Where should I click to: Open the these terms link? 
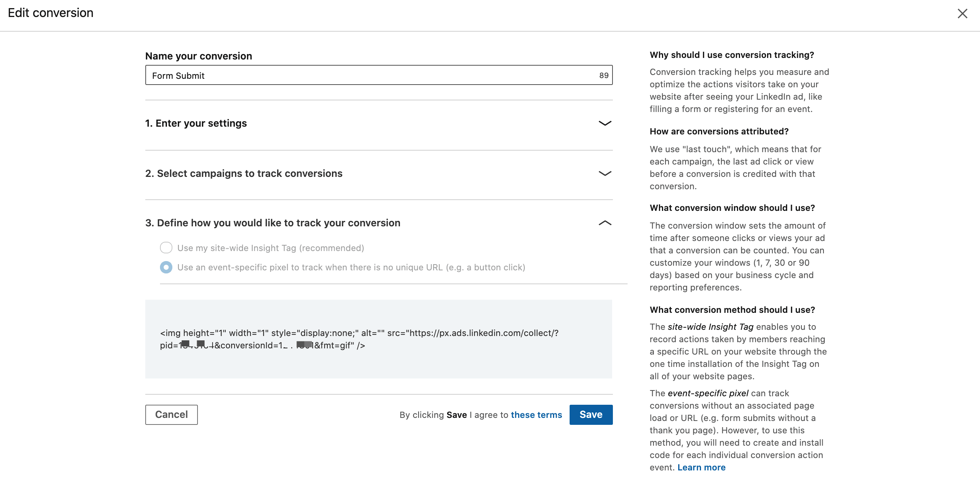536,415
